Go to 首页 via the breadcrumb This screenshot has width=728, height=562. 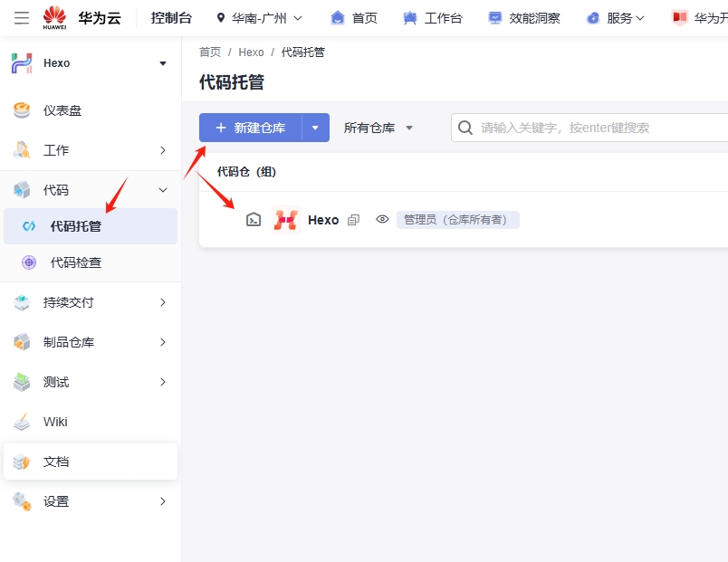point(210,52)
